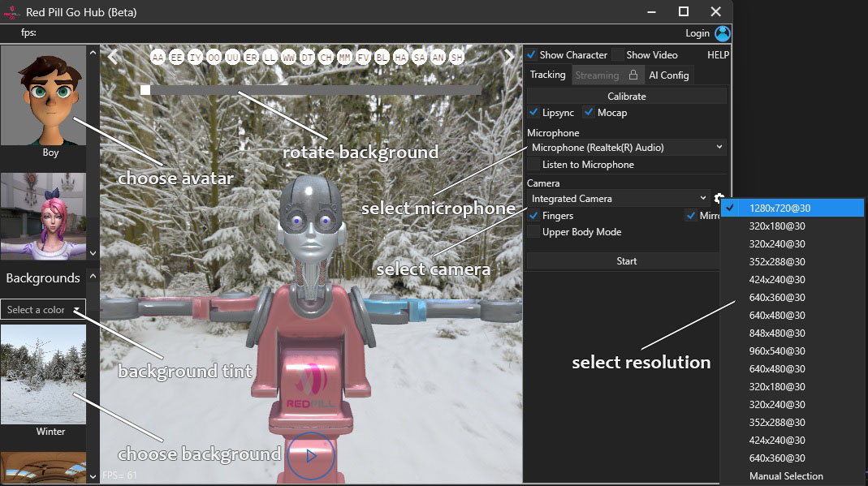The height and width of the screenshot is (486, 868).
Task: Go to previous item with left arrow
Action: pos(114,57)
